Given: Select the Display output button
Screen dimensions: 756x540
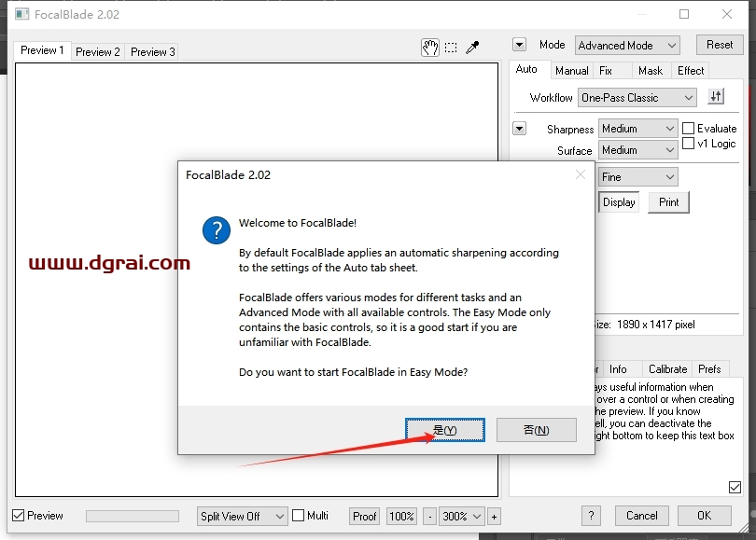Looking at the screenshot, I should pos(619,202).
